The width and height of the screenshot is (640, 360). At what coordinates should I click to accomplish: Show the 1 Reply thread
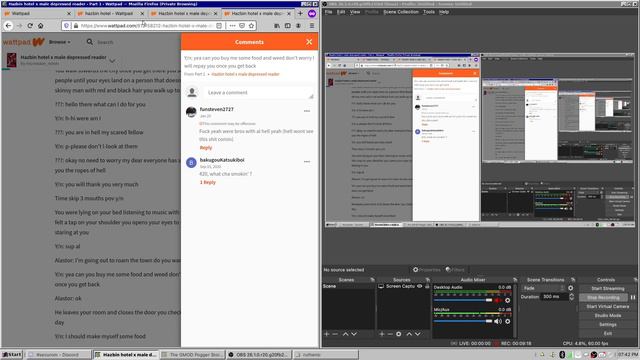pyautogui.click(x=208, y=182)
